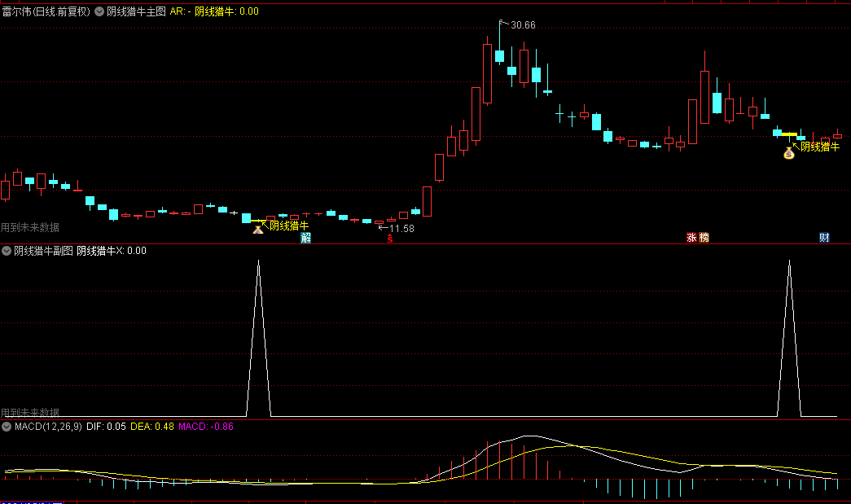Select the stock title 雷尔伟(日线.前复权)

coord(46,11)
